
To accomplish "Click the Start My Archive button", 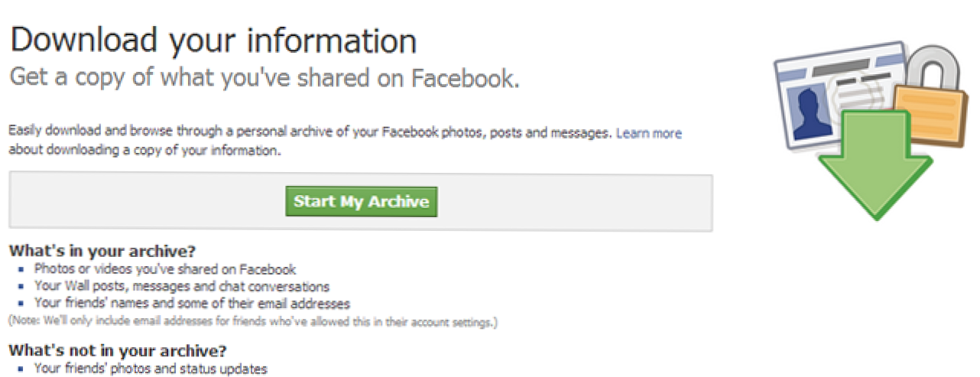I will coord(361,202).
